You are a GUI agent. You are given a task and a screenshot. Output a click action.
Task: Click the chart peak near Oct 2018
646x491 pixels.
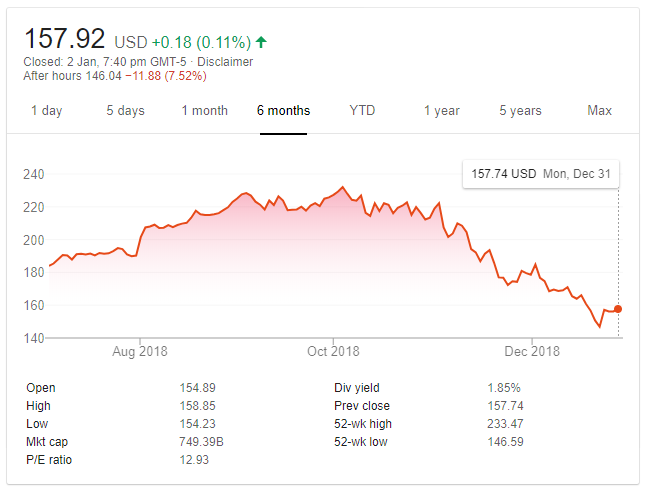click(343, 187)
